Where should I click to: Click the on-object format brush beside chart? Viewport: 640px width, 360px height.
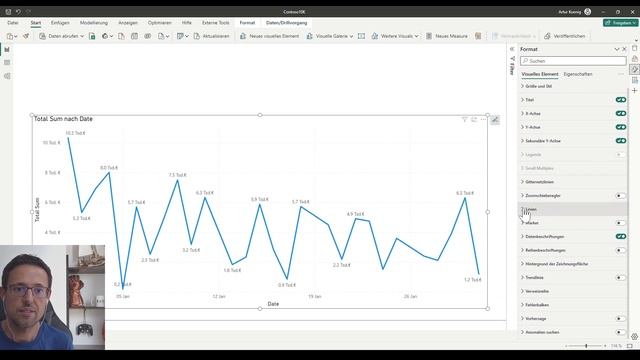[x=495, y=120]
